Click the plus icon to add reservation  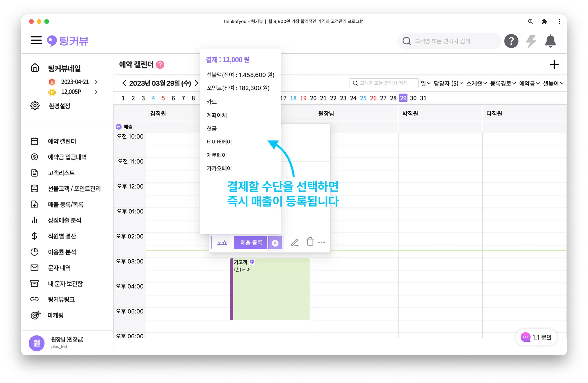coord(554,65)
